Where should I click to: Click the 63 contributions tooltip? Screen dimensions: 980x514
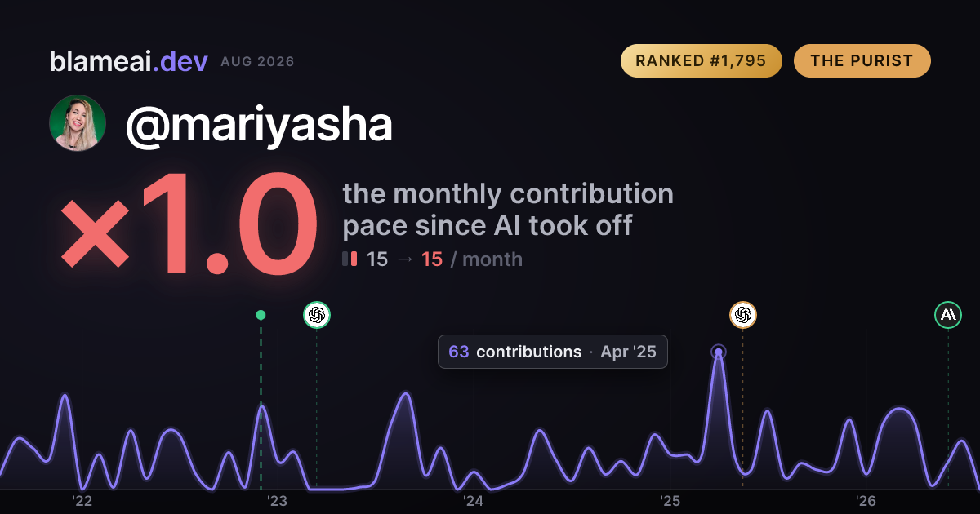(553, 352)
